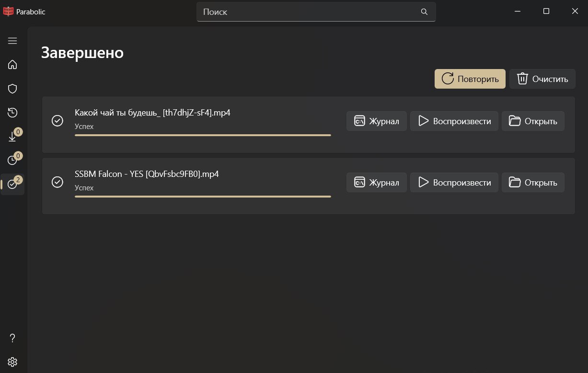588x373 pixels.
Task: Open the Settings gear icon
Action: tap(12, 361)
